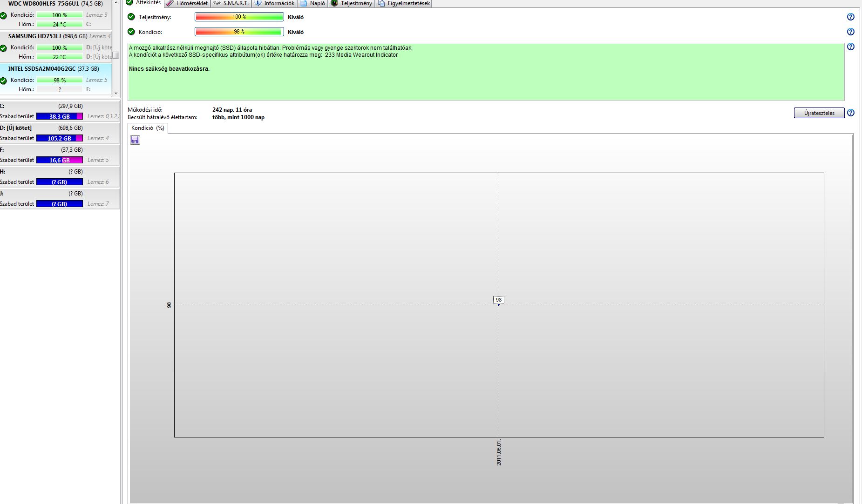The image size is (862, 504).
Task: Switch to the Információk tab
Action: tap(274, 3)
